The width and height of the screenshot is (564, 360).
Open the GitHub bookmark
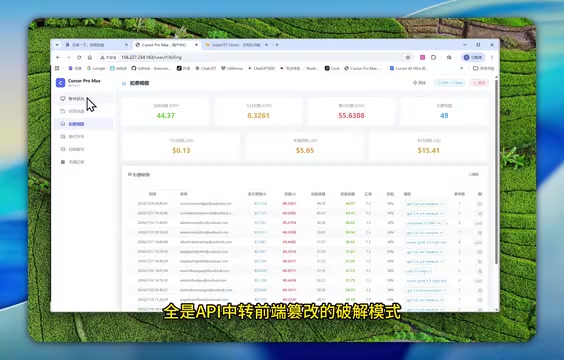coord(151,68)
